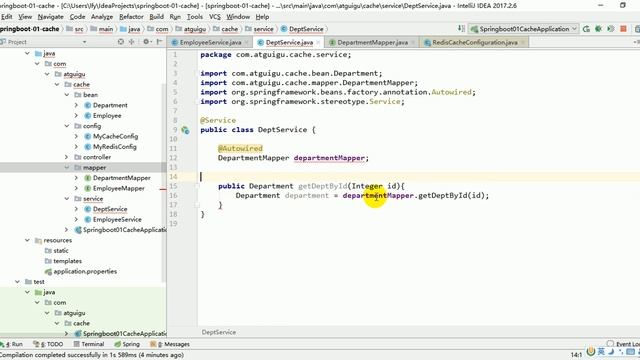Open the Tools menu

195,17
